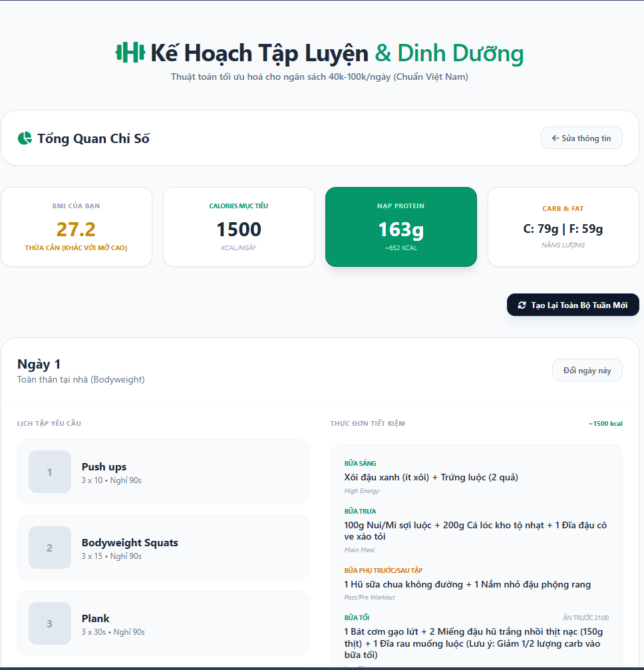644x670 pixels.
Task: Select the Carb & Fat card
Action: tap(563, 227)
